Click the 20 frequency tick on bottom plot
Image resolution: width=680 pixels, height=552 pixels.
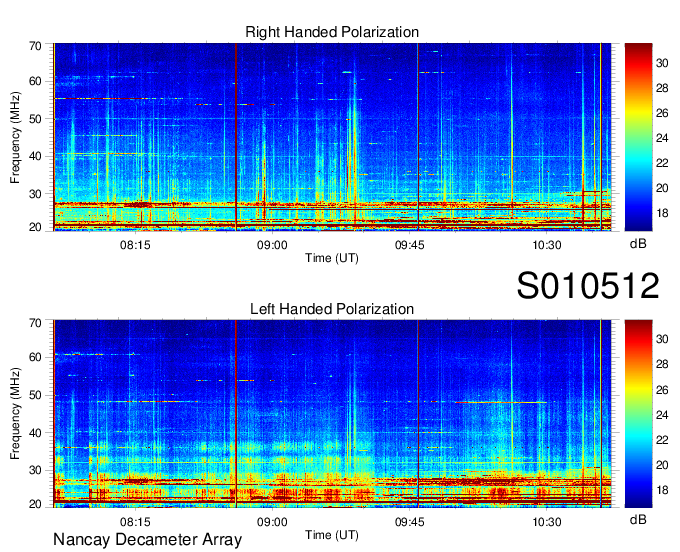pos(35,504)
